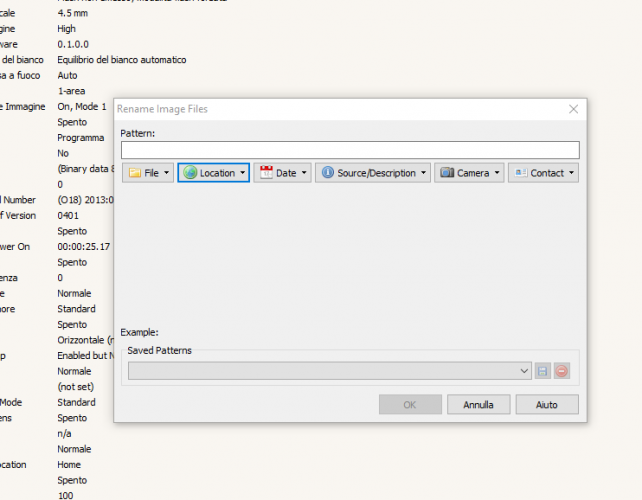Image resolution: width=642 pixels, height=500 pixels.
Task: Click the calendar icon on the Date button
Action: tap(266, 173)
